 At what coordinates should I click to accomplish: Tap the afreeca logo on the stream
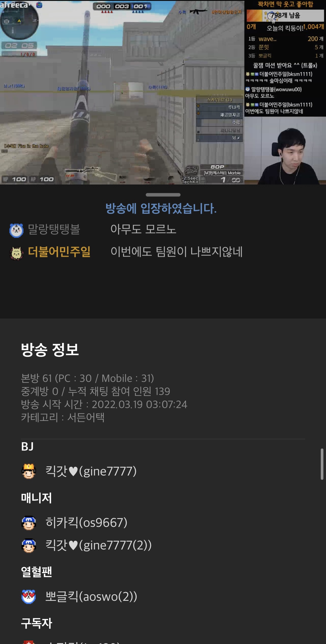pos(14,5)
